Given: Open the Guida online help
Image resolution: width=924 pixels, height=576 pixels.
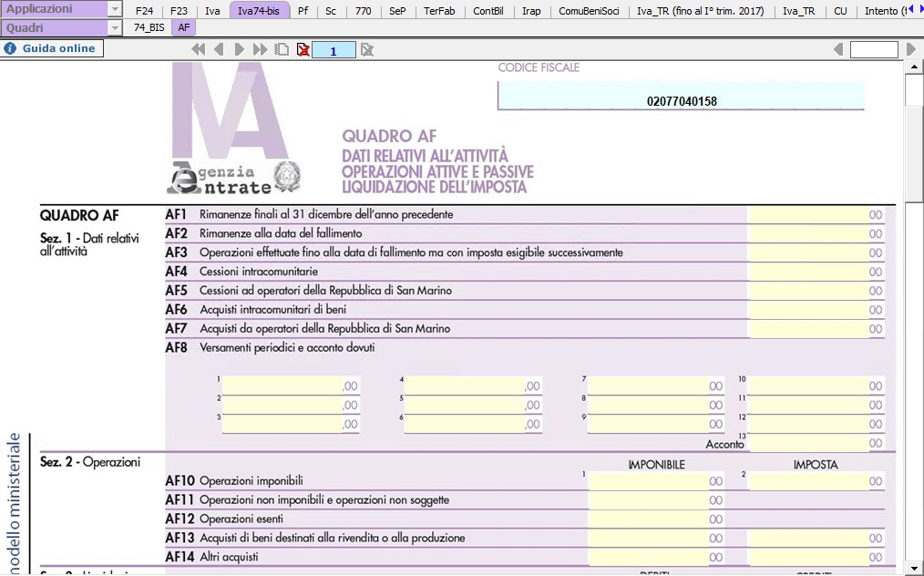Looking at the screenshot, I should [53, 48].
